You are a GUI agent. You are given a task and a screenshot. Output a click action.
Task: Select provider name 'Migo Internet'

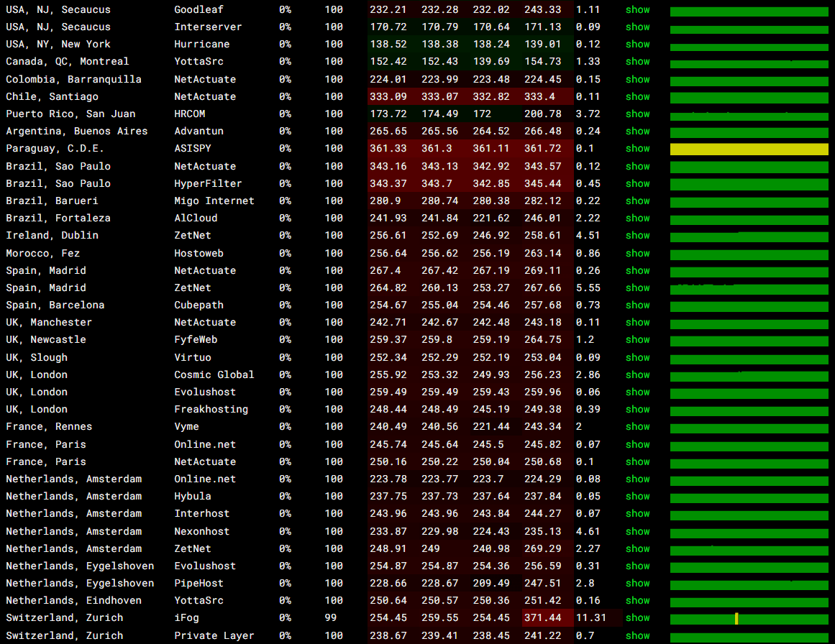(x=214, y=201)
